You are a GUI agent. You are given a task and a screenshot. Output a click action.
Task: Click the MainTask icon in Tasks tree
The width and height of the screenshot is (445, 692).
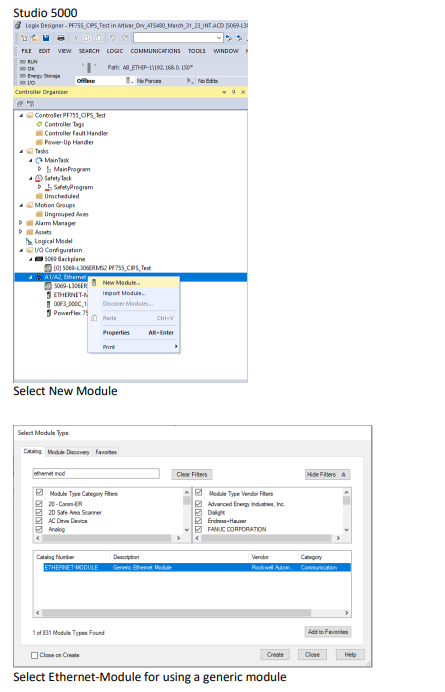[39, 160]
